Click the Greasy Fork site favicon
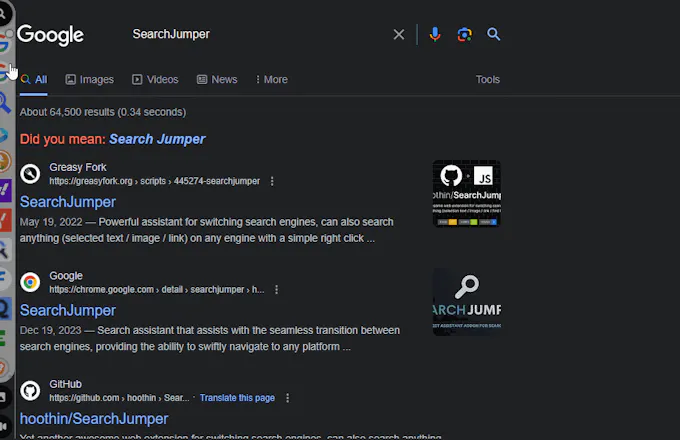The image size is (680, 440). coord(30,174)
